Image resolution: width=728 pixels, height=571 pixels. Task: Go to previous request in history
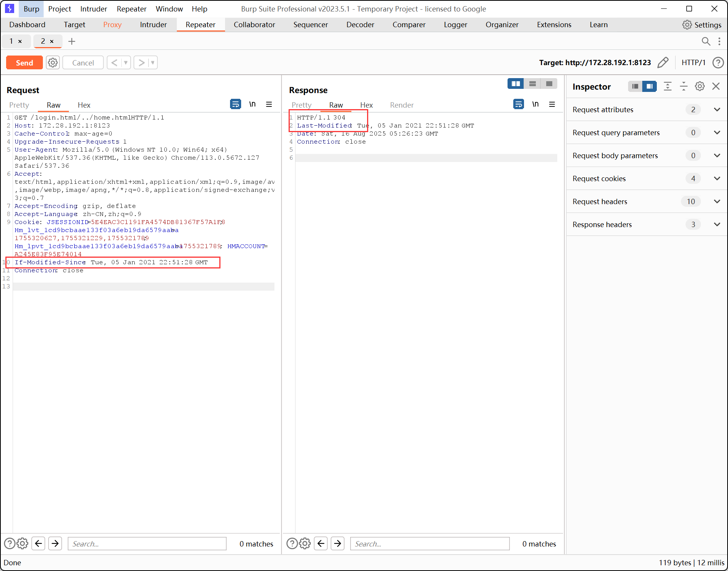click(114, 63)
